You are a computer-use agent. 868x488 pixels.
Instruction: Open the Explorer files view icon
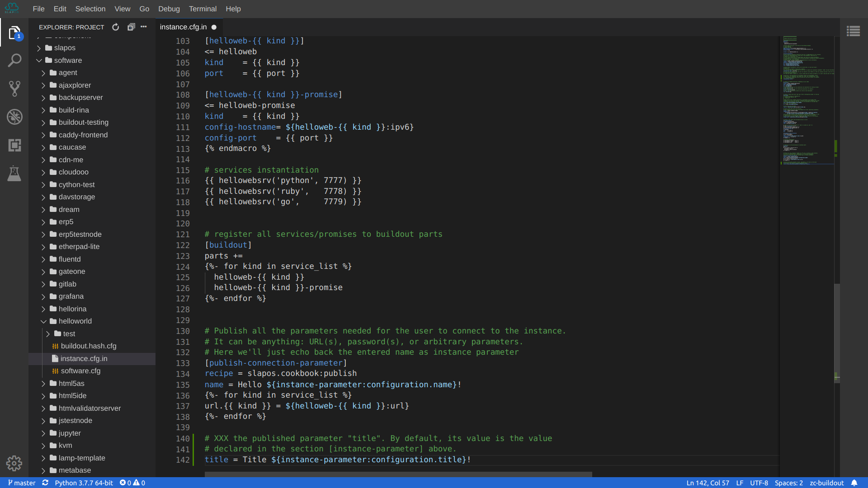14,33
